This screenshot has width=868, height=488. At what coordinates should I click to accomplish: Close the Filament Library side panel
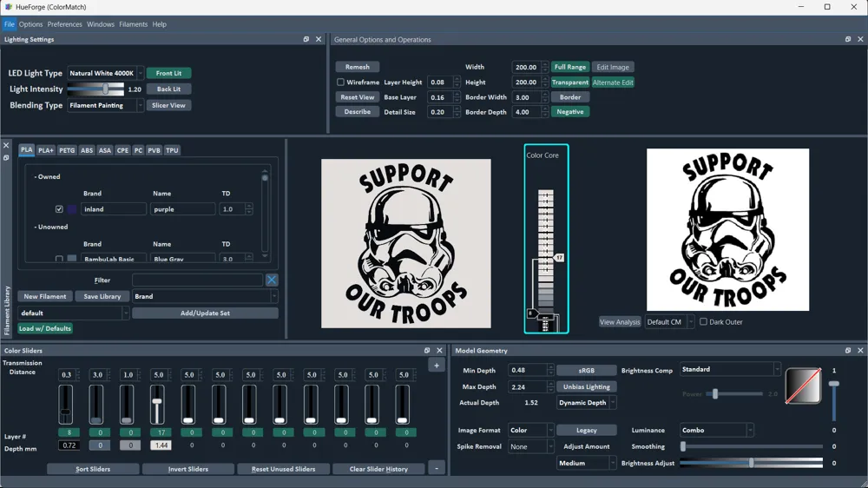(6, 146)
